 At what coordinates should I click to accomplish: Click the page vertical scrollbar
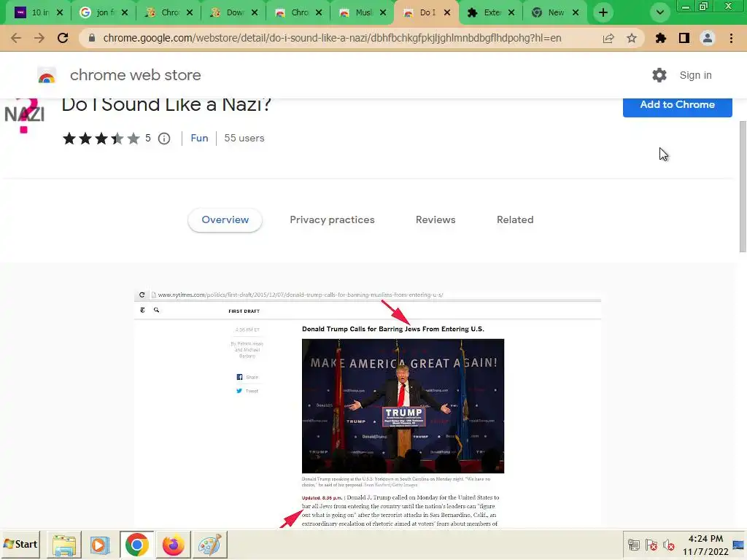coord(743,186)
